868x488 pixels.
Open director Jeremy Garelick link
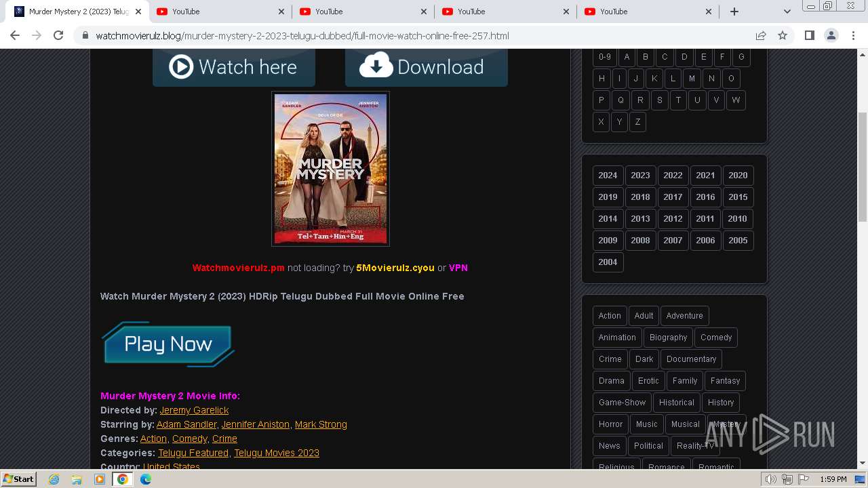(194, 410)
